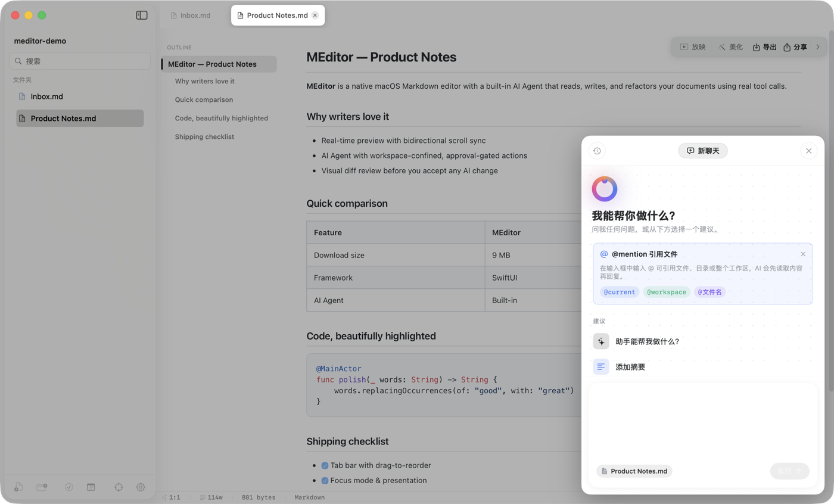The width and height of the screenshot is (834, 504).
Task: Toggle the sidebar panel icon
Action: coord(142,15)
